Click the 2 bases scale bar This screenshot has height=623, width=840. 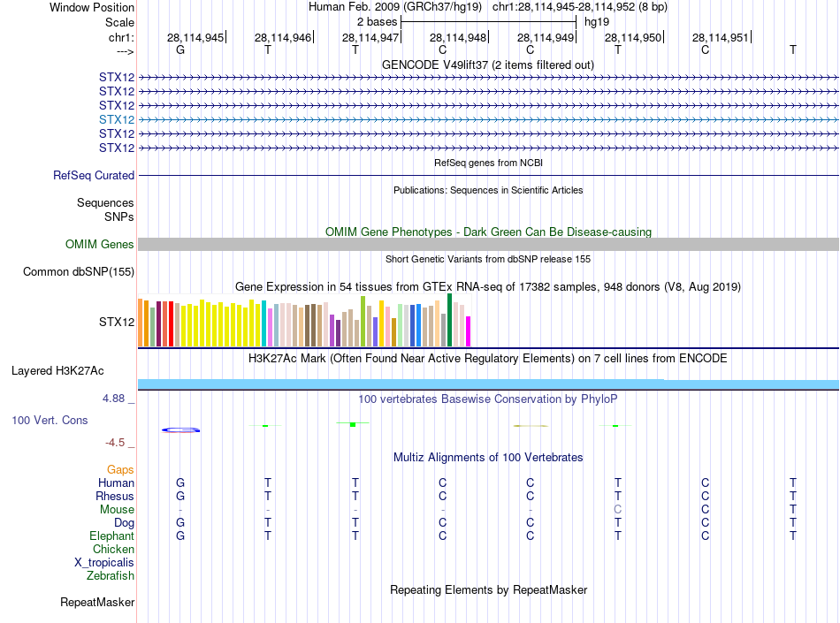coord(489,22)
